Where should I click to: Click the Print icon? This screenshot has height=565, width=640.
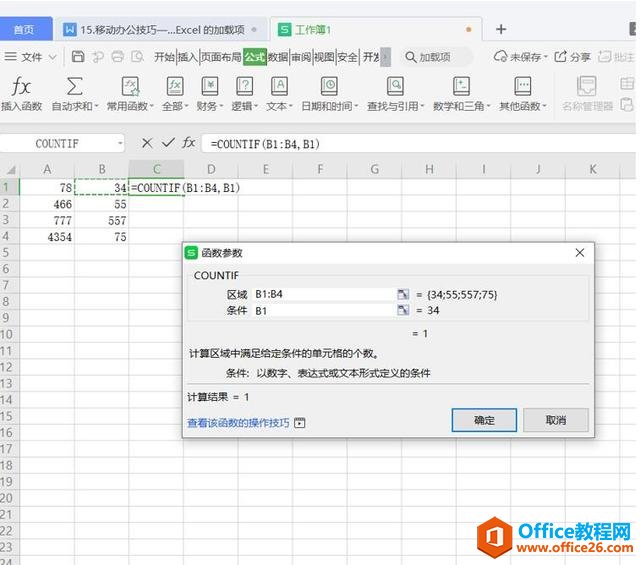point(118,56)
